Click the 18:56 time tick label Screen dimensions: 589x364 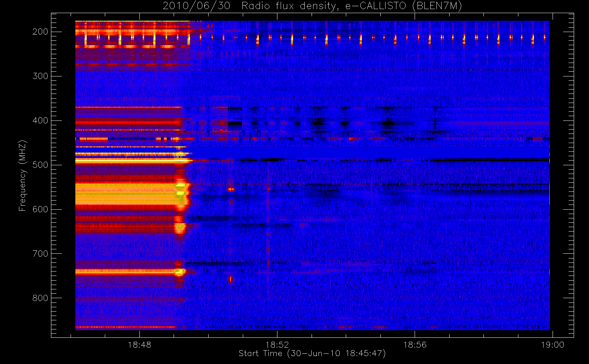pyautogui.click(x=415, y=344)
